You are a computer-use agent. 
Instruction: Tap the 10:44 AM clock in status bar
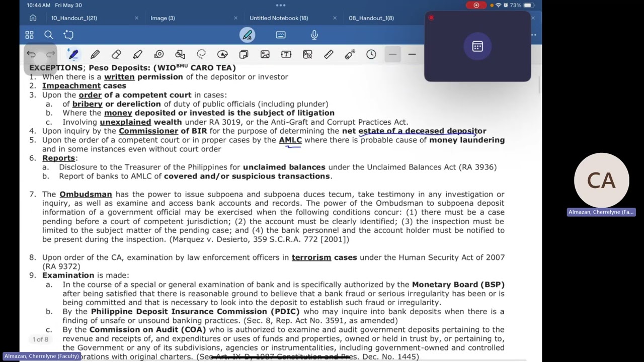(39, 5)
